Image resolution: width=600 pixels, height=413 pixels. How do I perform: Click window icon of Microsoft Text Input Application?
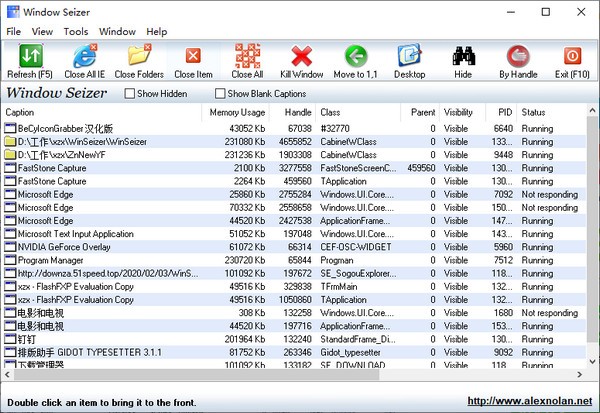click(x=10, y=234)
